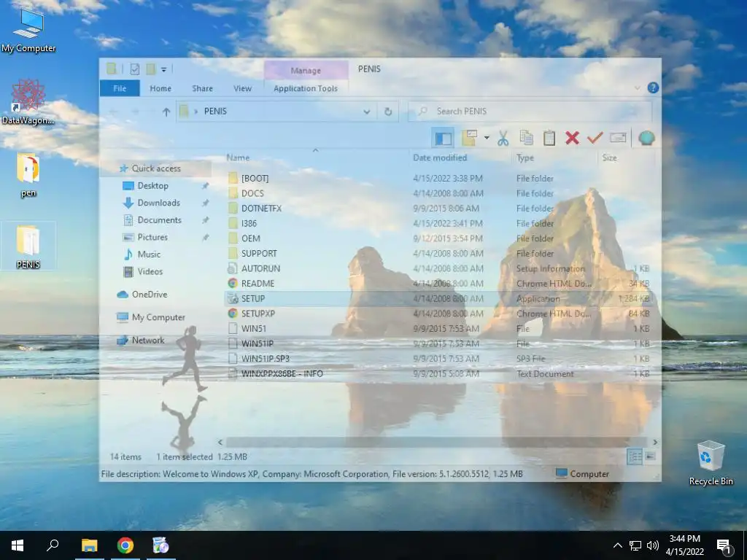Click the Rename icon in the toolbar
Screen dimensions: 747x560
(x=618, y=138)
